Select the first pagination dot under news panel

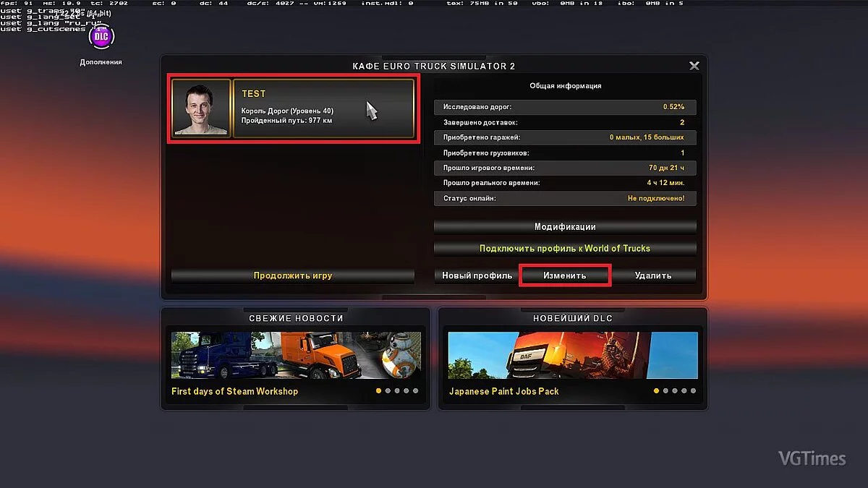pyautogui.click(x=378, y=390)
